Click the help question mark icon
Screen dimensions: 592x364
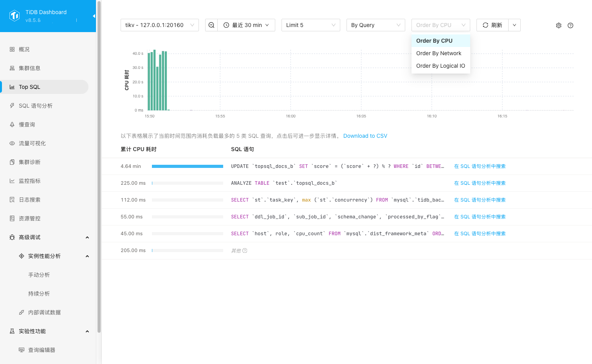(570, 25)
